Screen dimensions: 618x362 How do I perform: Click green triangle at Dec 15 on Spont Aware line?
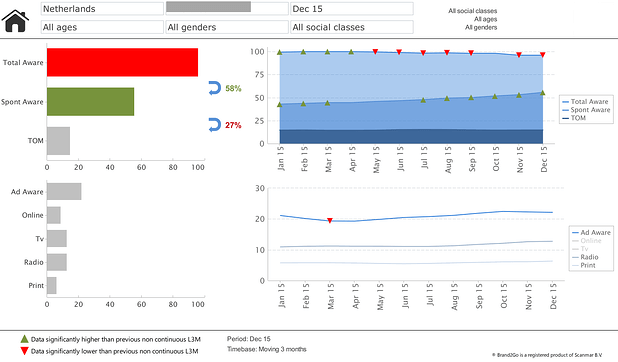tap(543, 93)
